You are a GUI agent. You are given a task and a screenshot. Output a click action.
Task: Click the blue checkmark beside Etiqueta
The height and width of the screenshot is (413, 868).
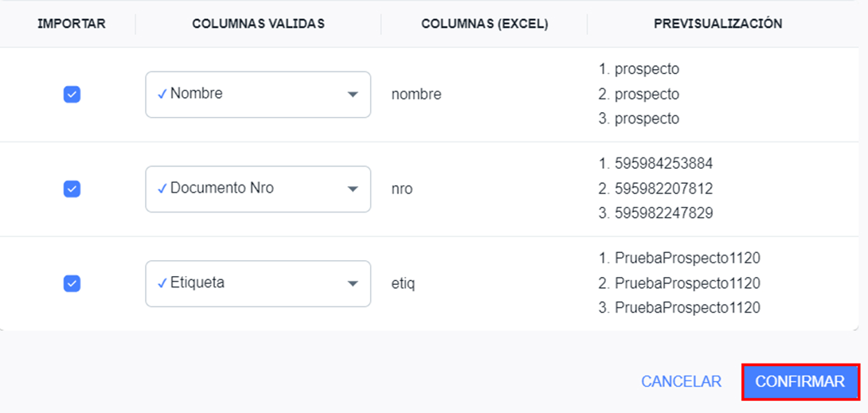[162, 282]
